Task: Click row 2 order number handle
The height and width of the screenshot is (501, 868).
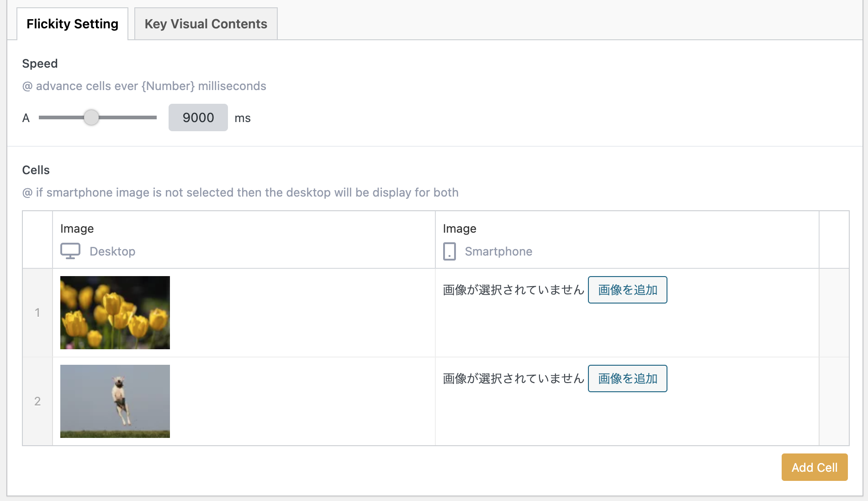Action: pyautogui.click(x=37, y=401)
